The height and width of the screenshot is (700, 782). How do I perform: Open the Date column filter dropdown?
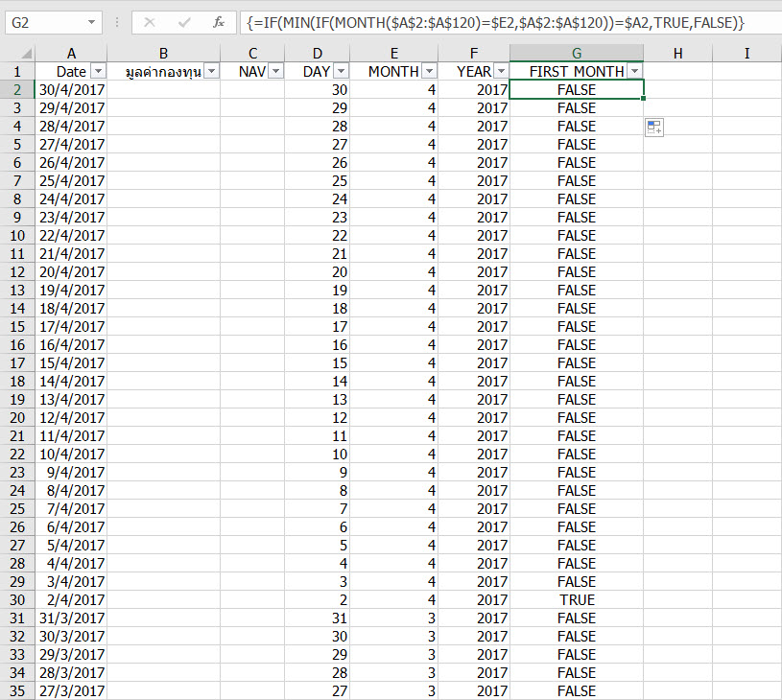tap(98, 71)
